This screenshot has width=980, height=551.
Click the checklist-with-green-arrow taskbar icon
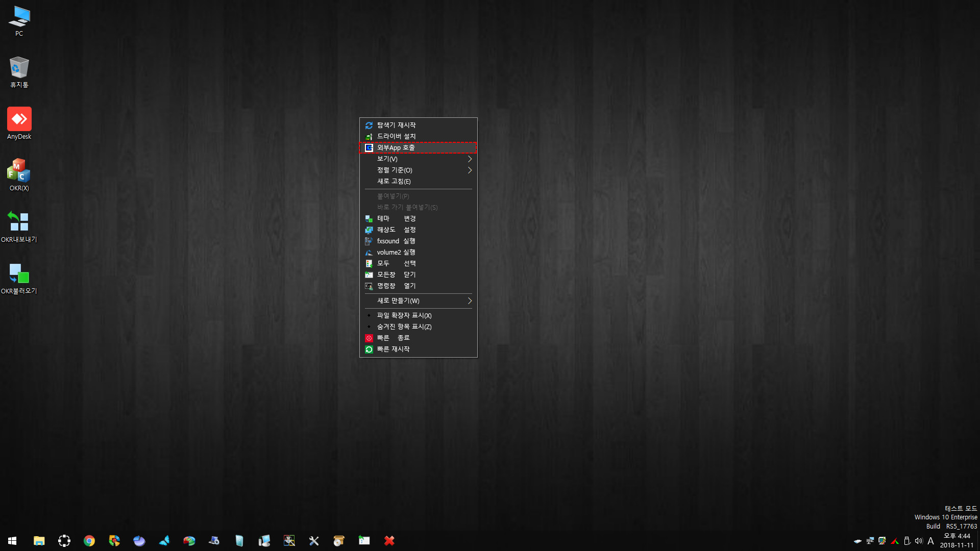364,541
